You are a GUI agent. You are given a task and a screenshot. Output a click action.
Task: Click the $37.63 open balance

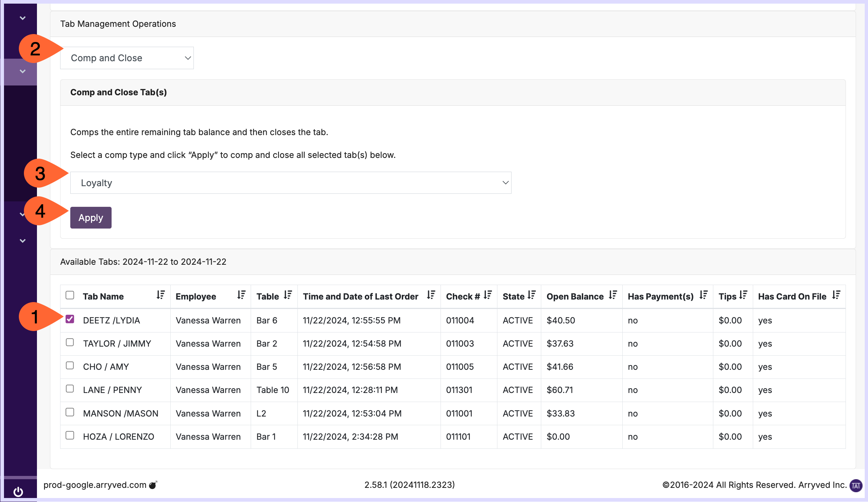pyautogui.click(x=560, y=344)
